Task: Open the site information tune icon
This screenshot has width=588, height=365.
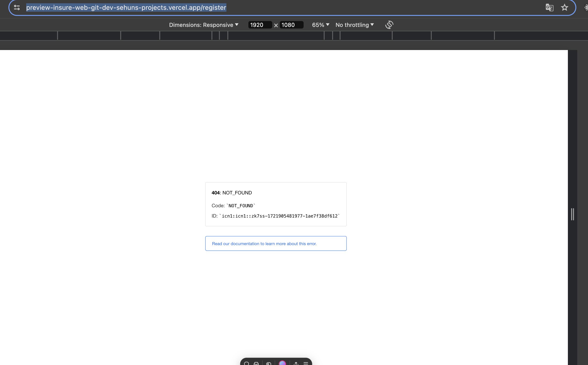Action: click(17, 7)
